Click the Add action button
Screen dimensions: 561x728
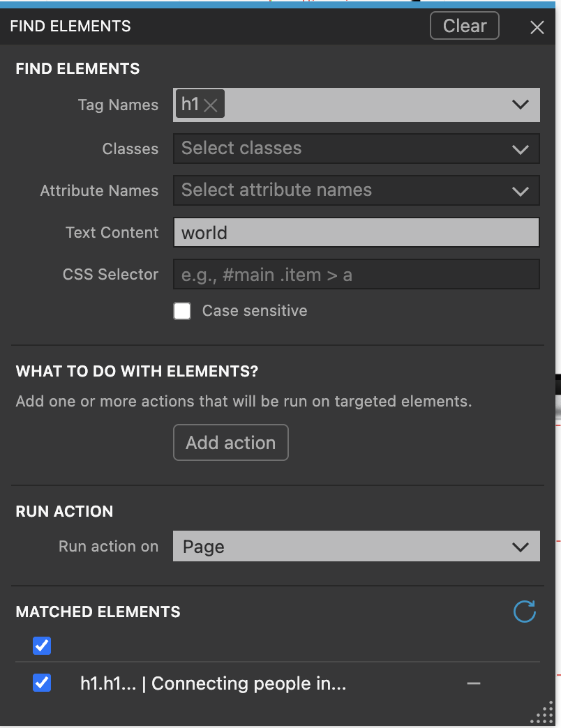point(230,443)
